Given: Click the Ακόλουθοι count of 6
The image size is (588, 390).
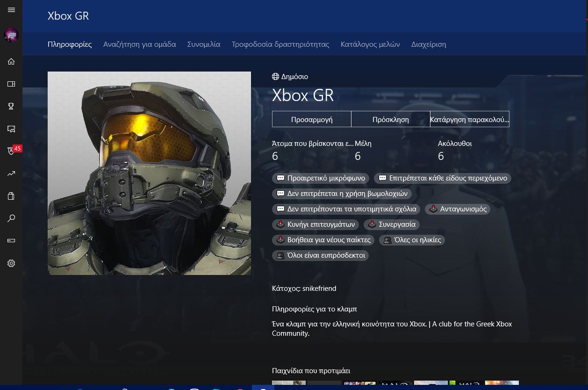Looking at the screenshot, I should [441, 156].
